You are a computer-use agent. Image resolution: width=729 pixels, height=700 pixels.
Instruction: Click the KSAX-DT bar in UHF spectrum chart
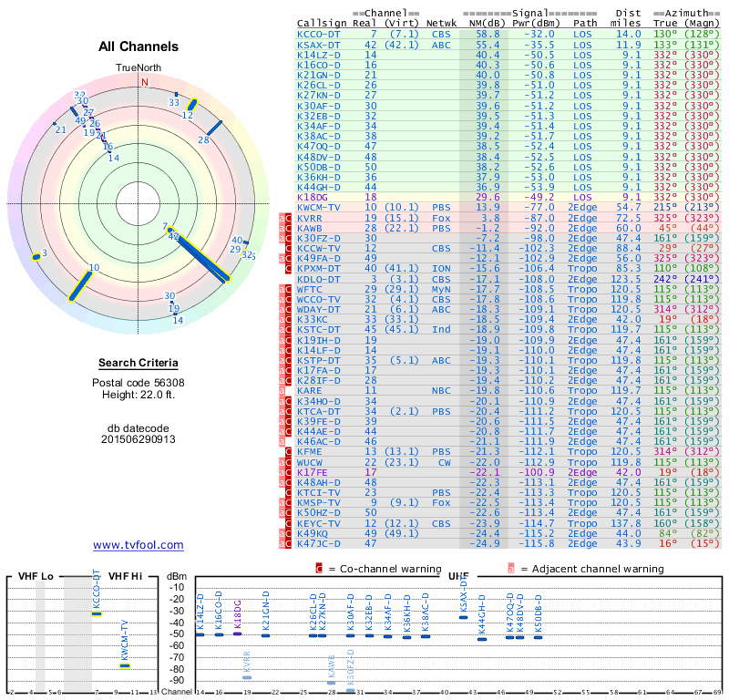pos(464,617)
